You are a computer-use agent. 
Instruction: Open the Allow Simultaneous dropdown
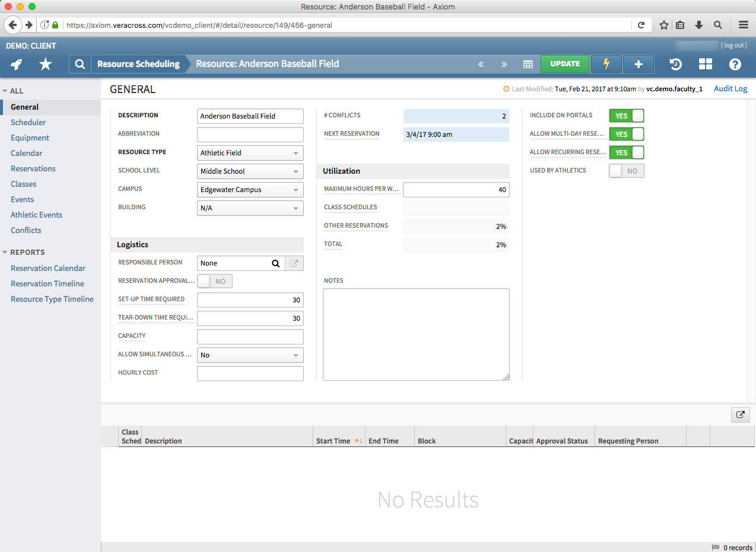[x=250, y=355]
